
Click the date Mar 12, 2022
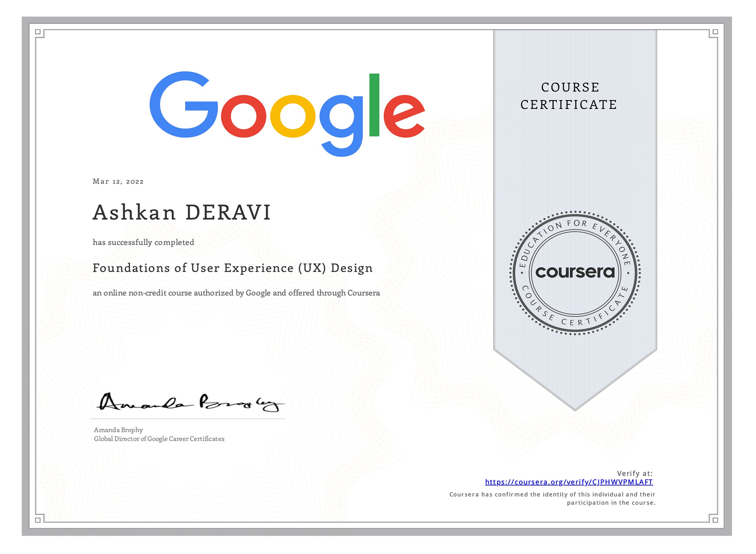(118, 181)
